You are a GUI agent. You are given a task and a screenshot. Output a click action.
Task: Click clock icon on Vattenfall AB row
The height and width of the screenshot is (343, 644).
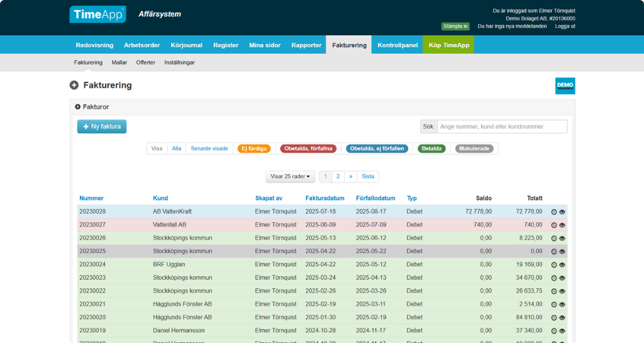(553, 226)
